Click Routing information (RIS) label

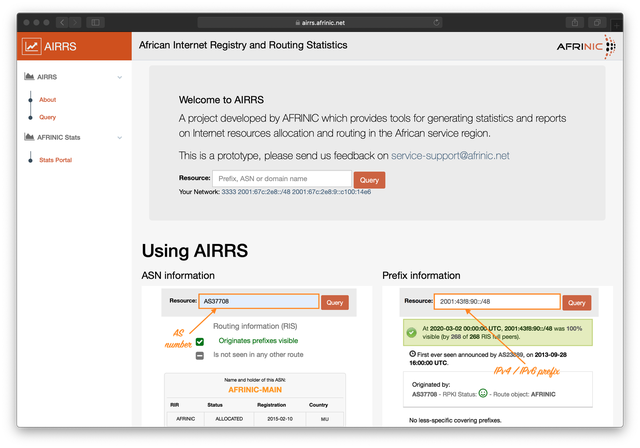(255, 326)
